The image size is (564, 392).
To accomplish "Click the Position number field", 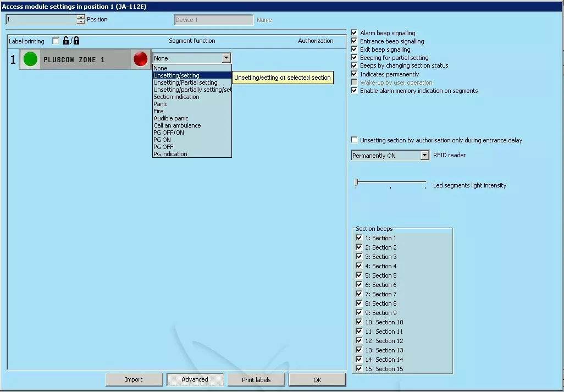I will click(x=41, y=19).
